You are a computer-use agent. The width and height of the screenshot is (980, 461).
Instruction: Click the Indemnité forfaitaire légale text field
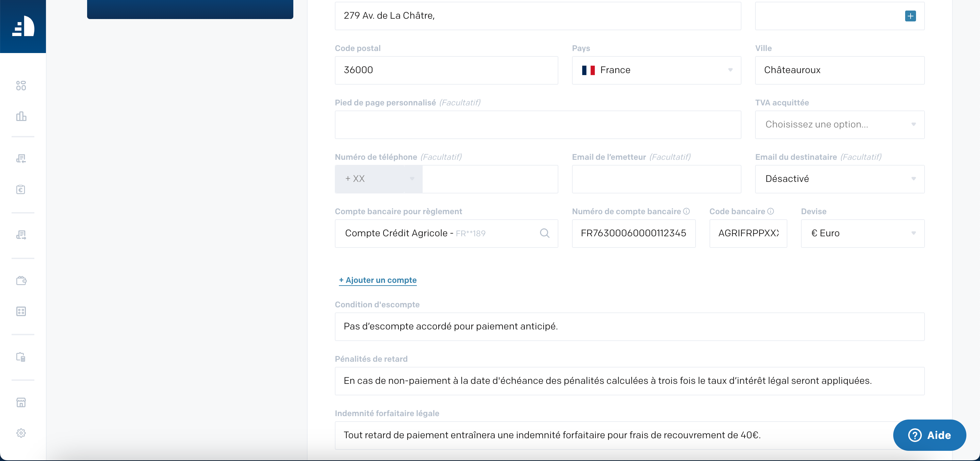coord(630,435)
